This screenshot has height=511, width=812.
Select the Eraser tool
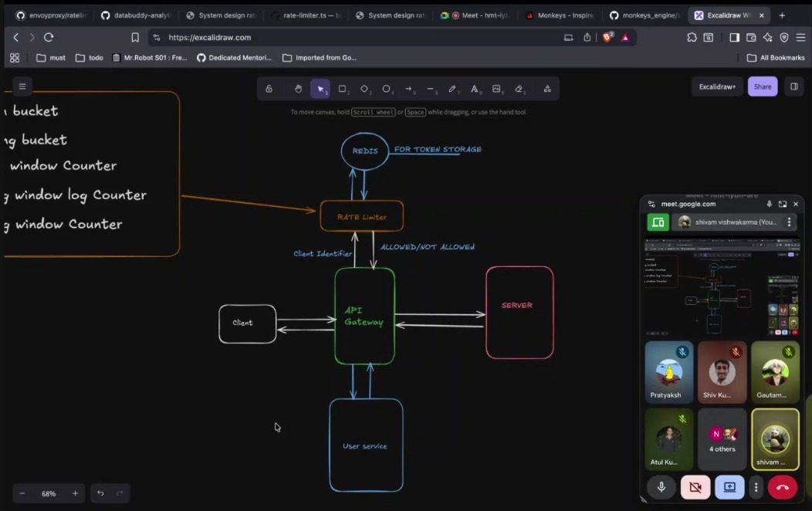[x=519, y=89]
